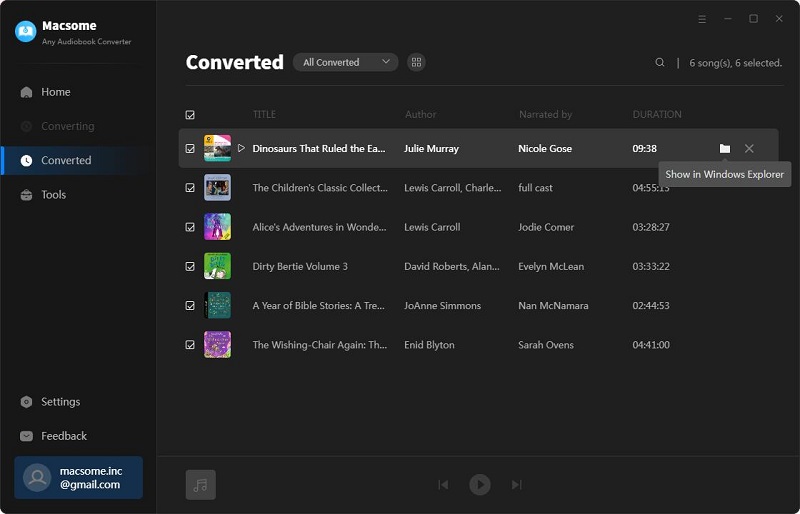Click the Author column header

(420, 114)
